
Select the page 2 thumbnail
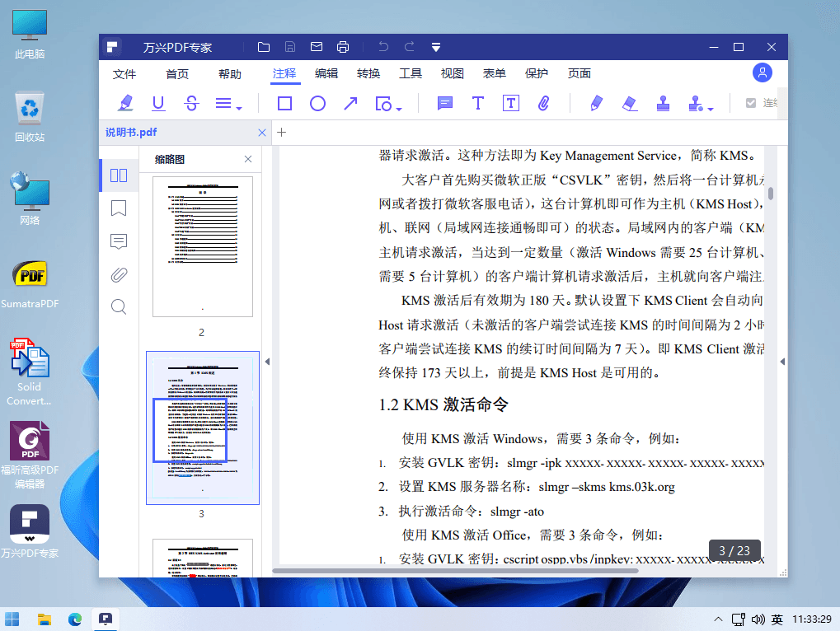(203, 247)
